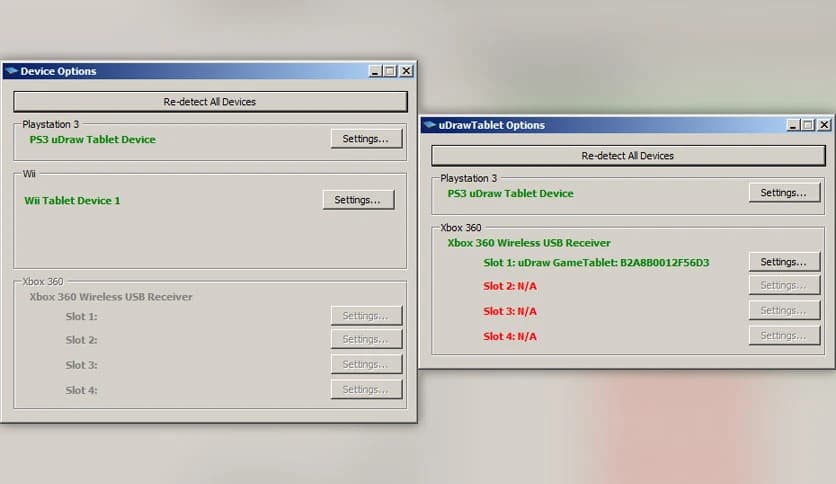Select greyed 'Xbox 360 Wireless USB Receiver' text
This screenshot has width=836, height=484.
(111, 297)
